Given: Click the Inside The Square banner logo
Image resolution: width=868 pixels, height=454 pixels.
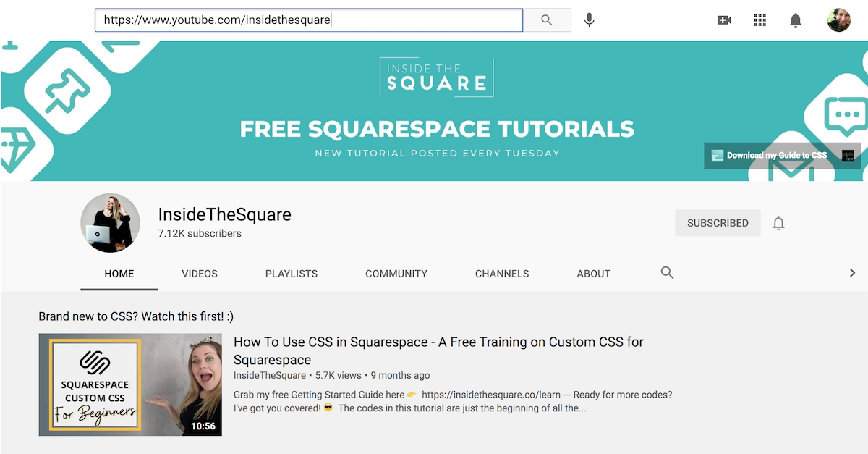Looking at the screenshot, I should [x=437, y=77].
